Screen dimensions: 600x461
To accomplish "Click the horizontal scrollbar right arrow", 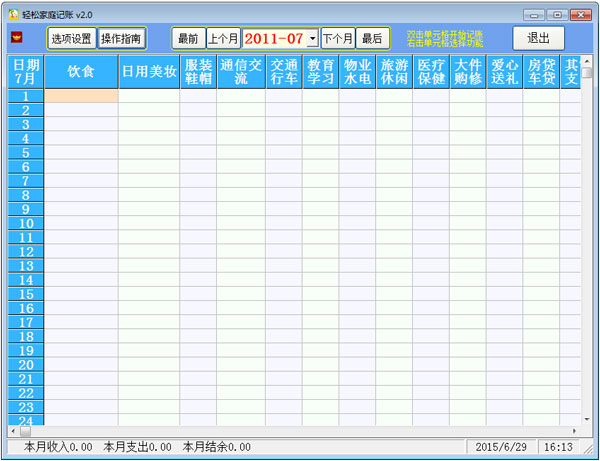I will pyautogui.click(x=574, y=431).
